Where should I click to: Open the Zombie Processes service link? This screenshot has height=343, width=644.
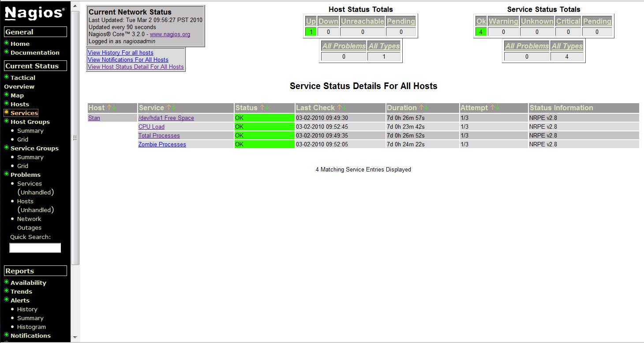pos(162,144)
